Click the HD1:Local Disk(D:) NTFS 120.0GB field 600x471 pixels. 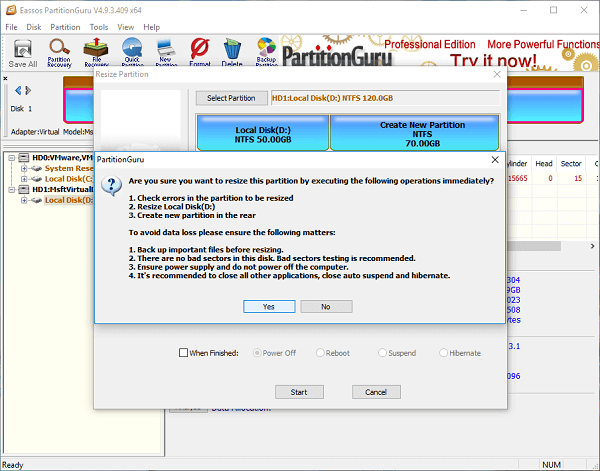point(385,98)
